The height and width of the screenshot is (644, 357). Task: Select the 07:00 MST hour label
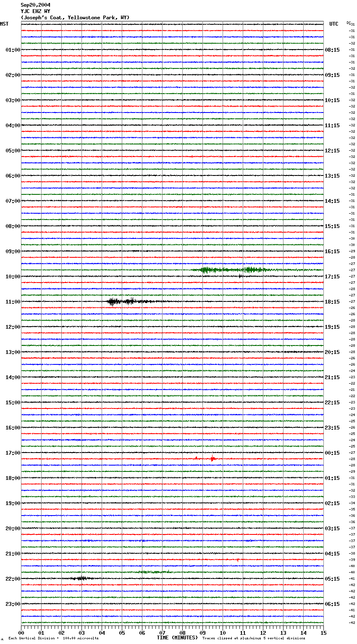13,201
